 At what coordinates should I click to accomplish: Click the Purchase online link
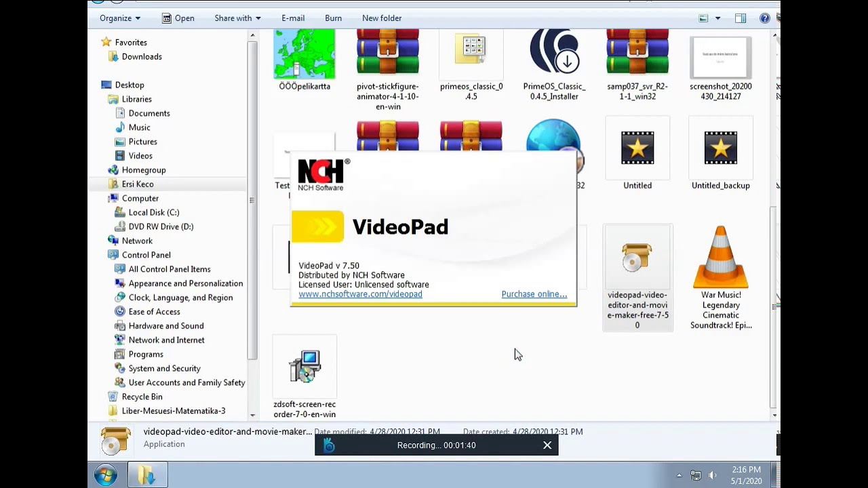pos(534,294)
